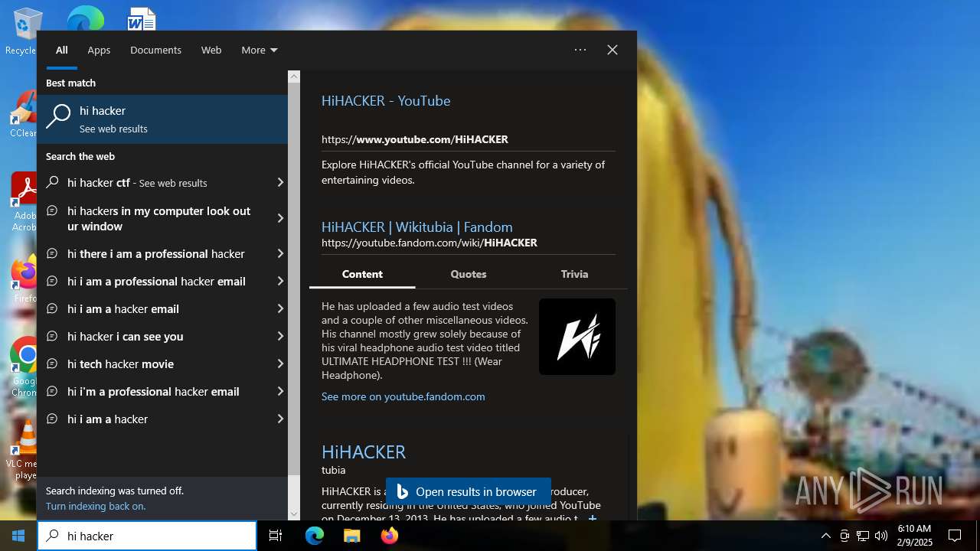Image resolution: width=980 pixels, height=551 pixels.
Task: Open File Explorer from the taskbar
Action: pos(351,536)
